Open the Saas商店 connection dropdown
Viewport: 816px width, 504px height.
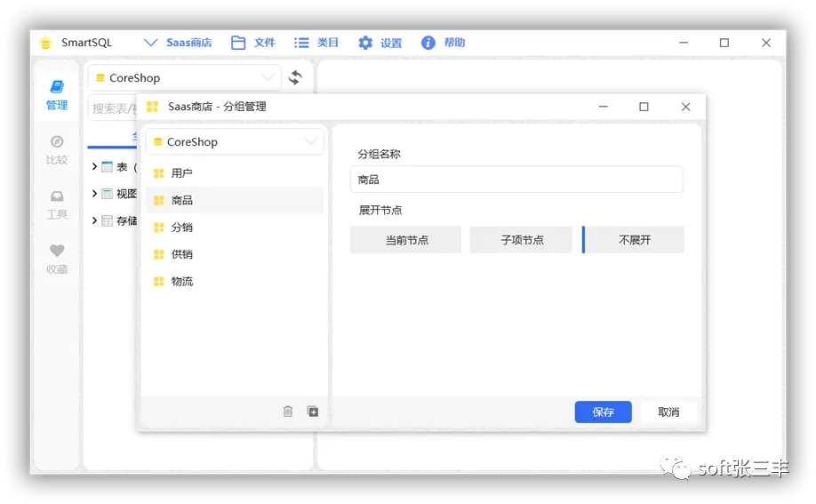pos(178,43)
